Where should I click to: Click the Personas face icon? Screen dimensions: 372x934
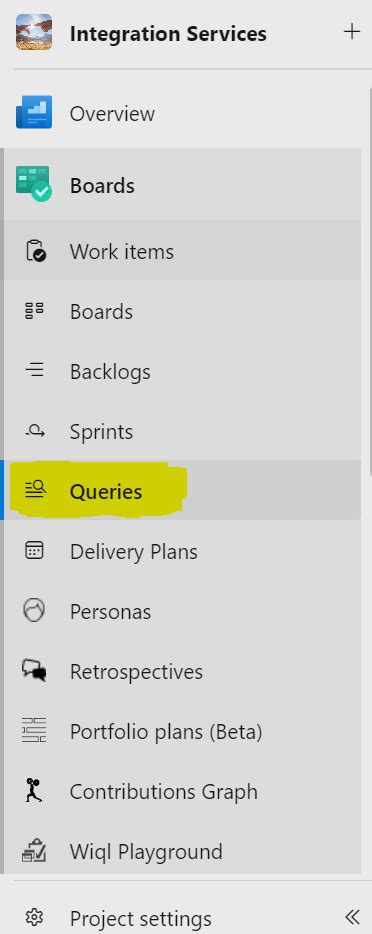(x=34, y=611)
